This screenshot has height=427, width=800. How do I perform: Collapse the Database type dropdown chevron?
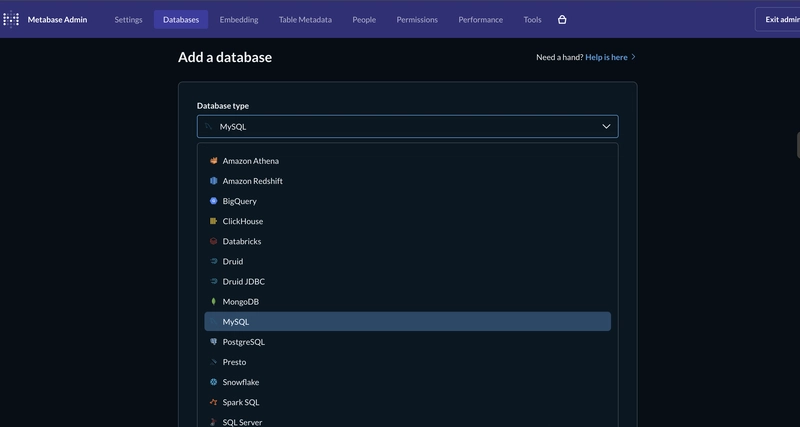coord(606,127)
